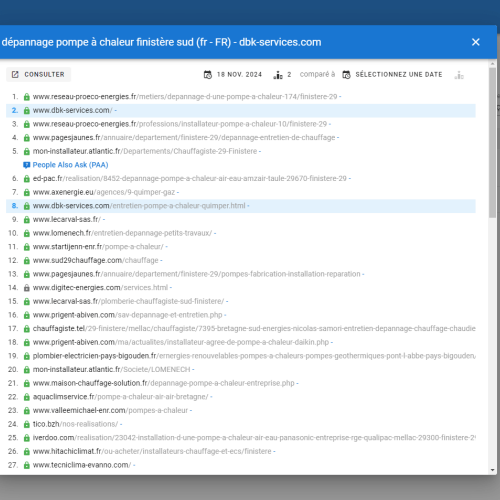Open result 9 www.lecarval-sas.fr homepage
The width and height of the screenshot is (500, 500).
coord(67,220)
